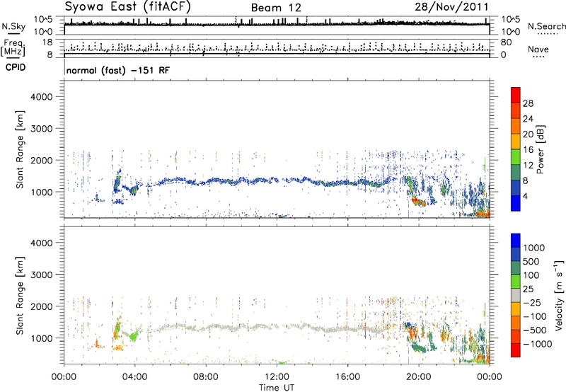Click the red high-power echo near 19:40 UT
The width and height of the screenshot is (566, 392).
pyautogui.click(x=415, y=200)
